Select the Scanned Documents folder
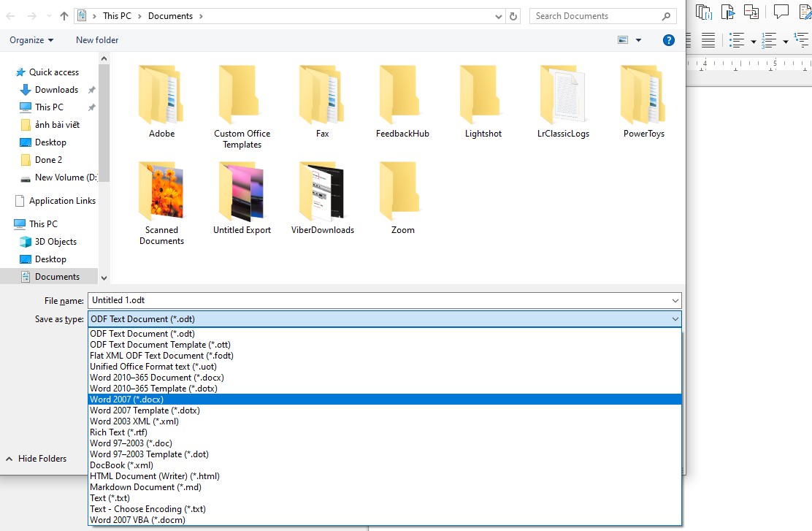Screen dimensions: 812x531 (161, 203)
